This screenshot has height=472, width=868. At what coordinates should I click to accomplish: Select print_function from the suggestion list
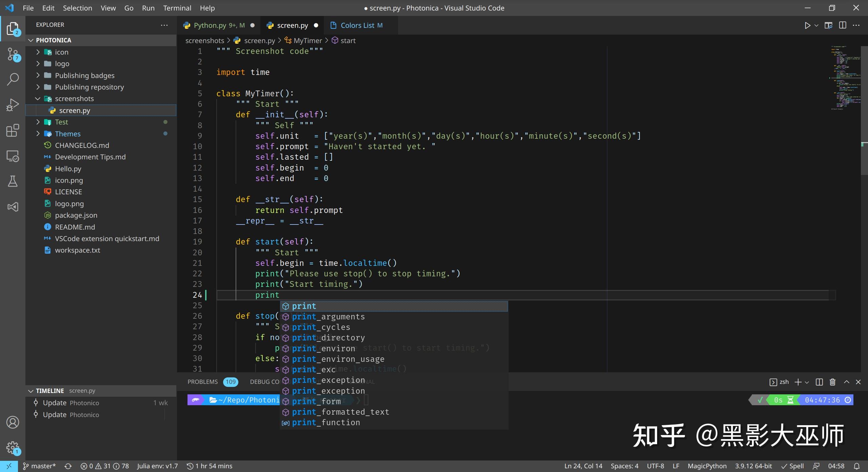[325, 422]
